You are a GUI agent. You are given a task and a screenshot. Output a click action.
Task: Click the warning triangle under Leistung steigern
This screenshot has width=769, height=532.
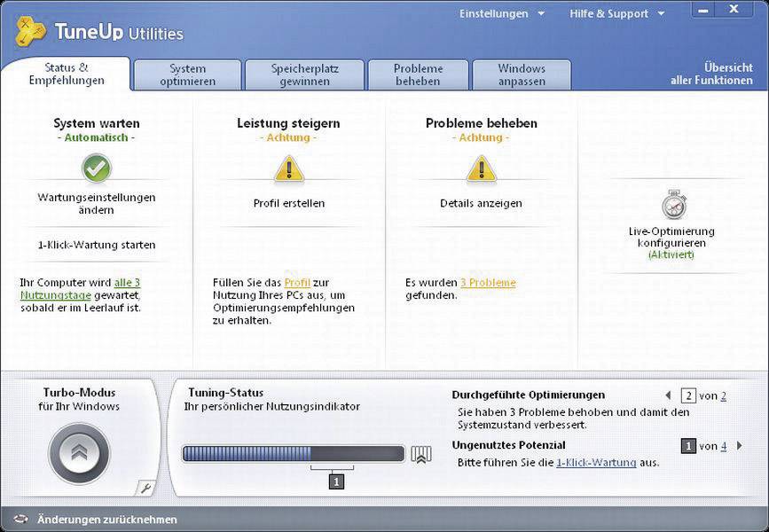(x=289, y=169)
